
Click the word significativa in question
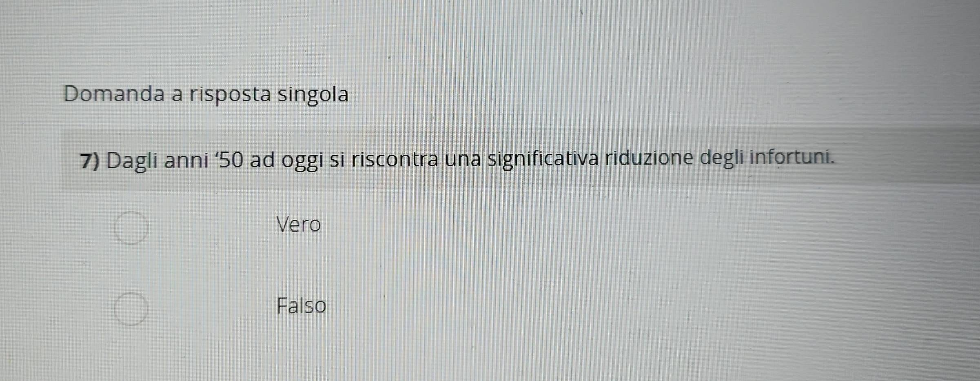544,160
